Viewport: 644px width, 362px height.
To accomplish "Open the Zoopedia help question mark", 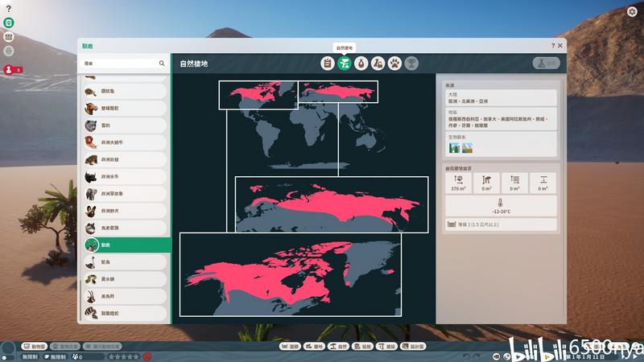I will pos(553,46).
